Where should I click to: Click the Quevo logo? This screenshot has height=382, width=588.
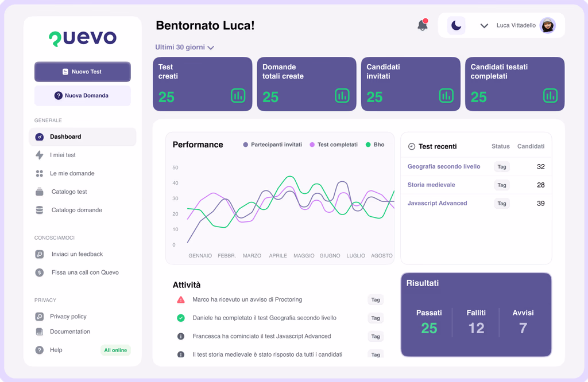coord(83,38)
